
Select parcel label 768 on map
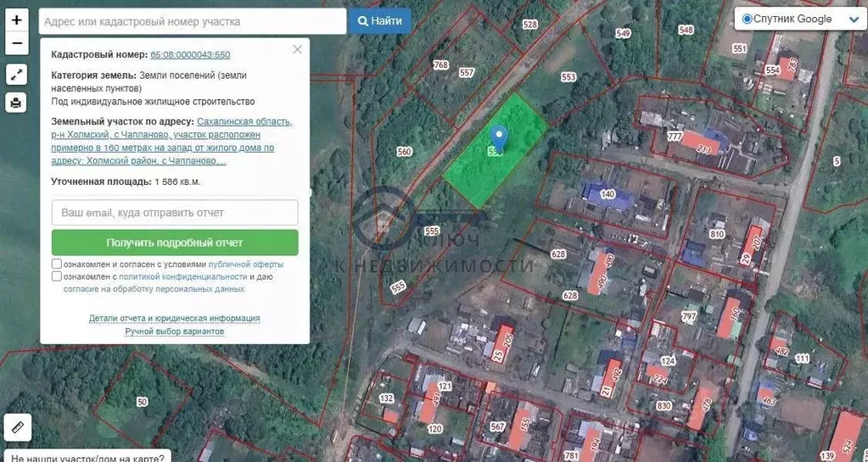coord(440,64)
